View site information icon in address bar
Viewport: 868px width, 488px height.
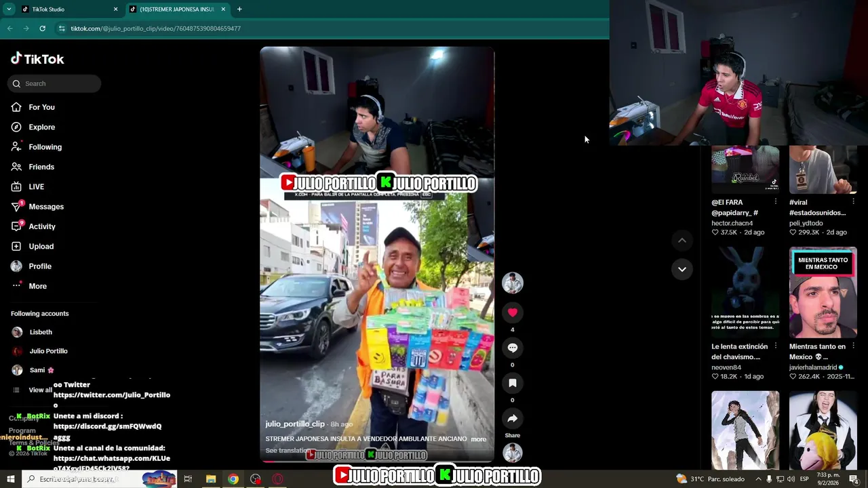pos(62,28)
